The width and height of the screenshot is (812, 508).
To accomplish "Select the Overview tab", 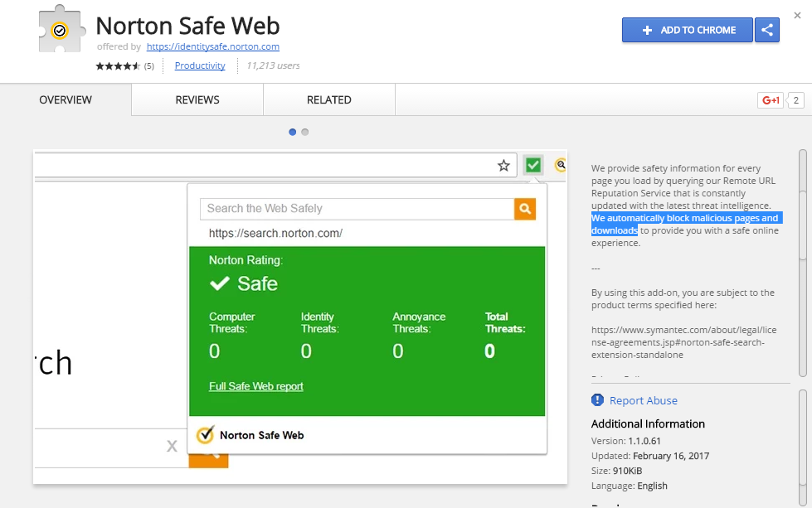I will (66, 100).
